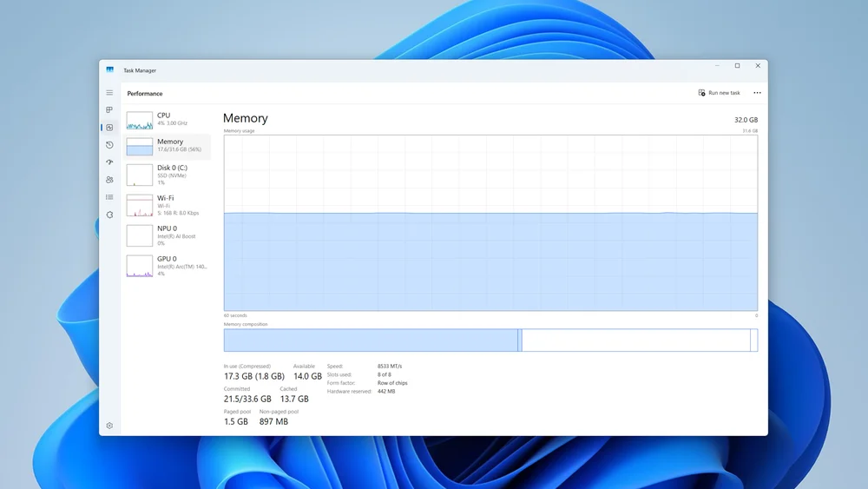The image size is (868, 489).
Task: Go to the Processes page icon
Action: click(109, 109)
